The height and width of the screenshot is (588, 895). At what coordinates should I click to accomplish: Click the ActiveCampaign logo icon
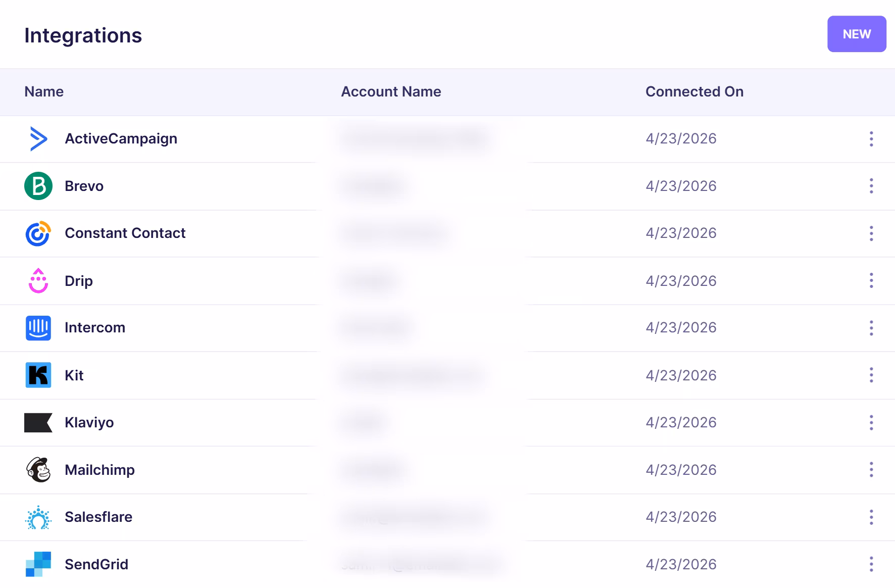click(x=38, y=139)
